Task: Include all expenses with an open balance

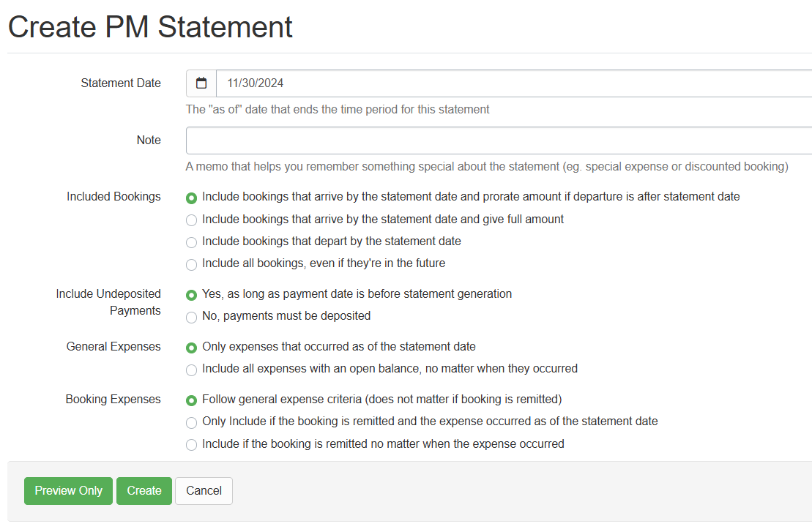Action: click(x=191, y=370)
